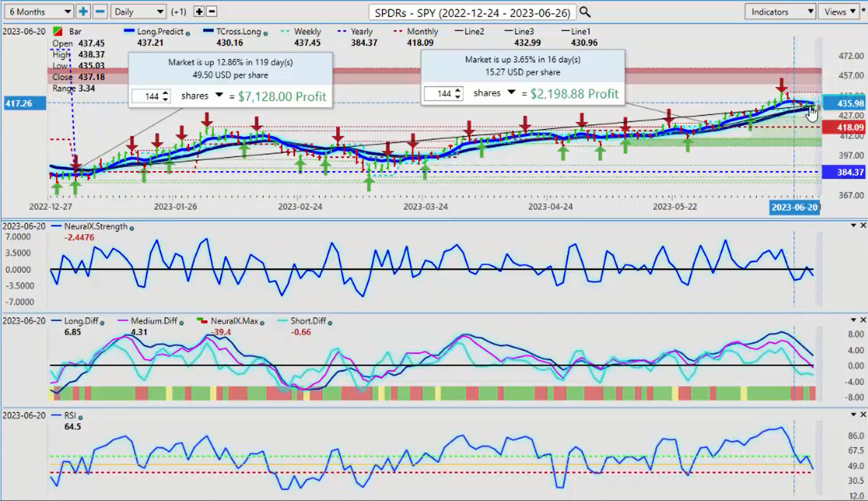Click the (+1) forecast offset label
Viewport: 868px width, 501px height.
(179, 12)
